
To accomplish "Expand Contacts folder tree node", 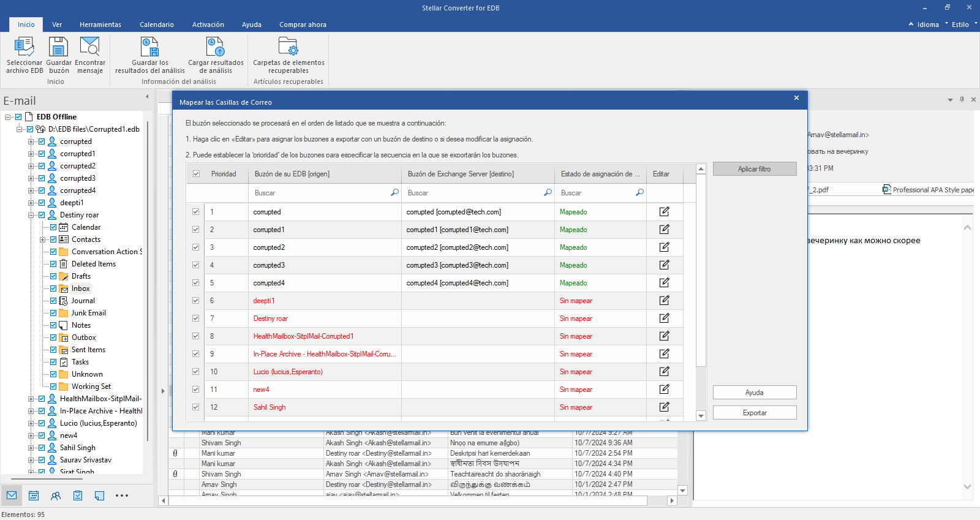I will [x=42, y=239].
